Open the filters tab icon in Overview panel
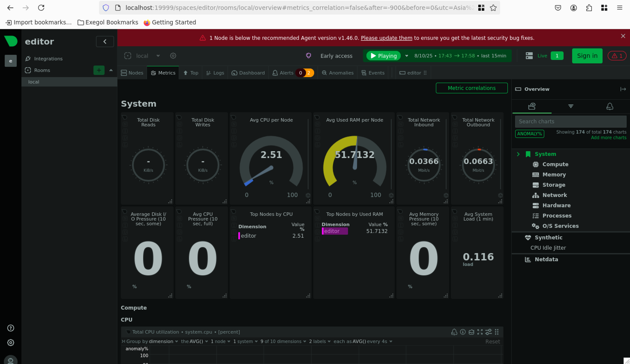Screen dimensions: 630x364 point(570,106)
